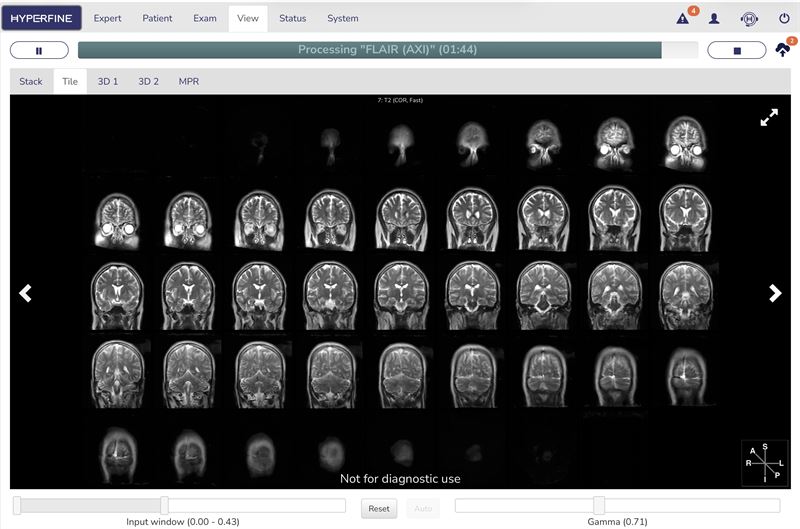Image resolution: width=800 pixels, height=529 pixels.
Task: Click the "7: T2 (COR, Fast)" series label
Action: 400,100
